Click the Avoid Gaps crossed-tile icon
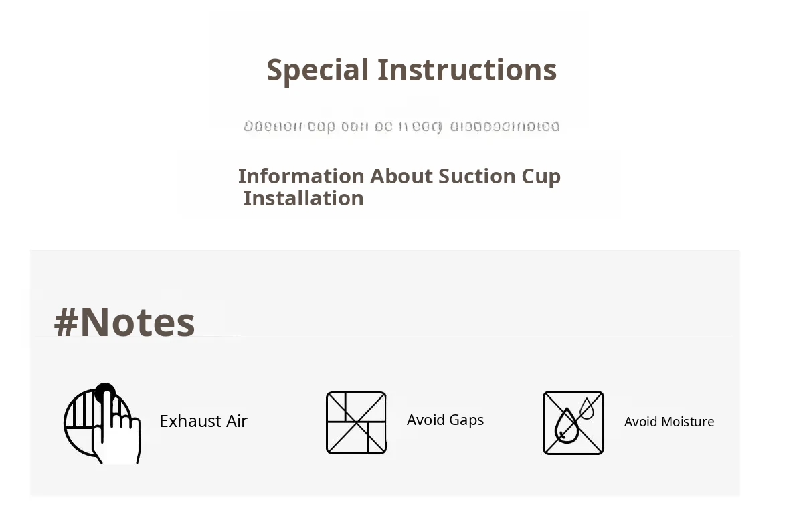 (356, 423)
